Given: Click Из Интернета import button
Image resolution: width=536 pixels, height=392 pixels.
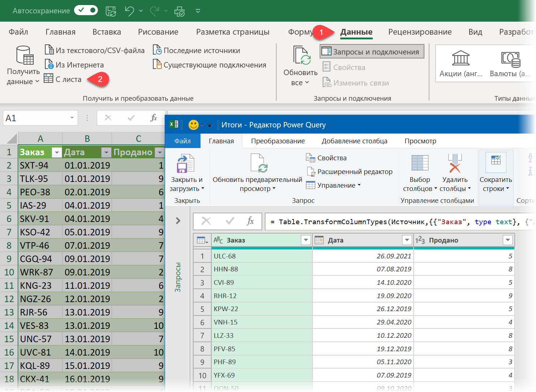Looking at the screenshot, I should click(x=74, y=65).
